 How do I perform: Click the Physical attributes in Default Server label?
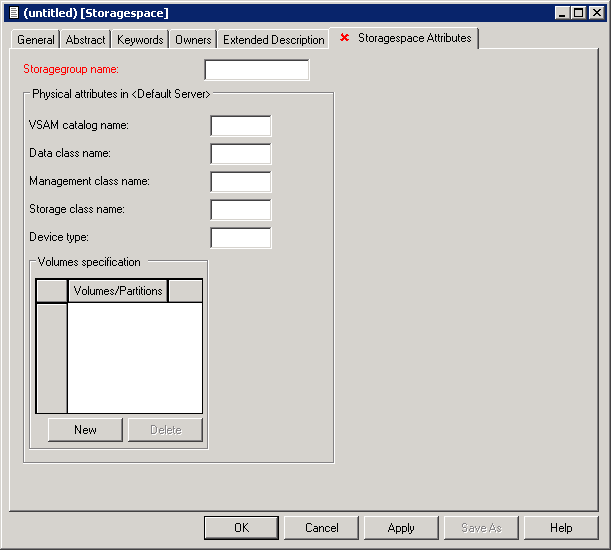pyautogui.click(x=121, y=94)
